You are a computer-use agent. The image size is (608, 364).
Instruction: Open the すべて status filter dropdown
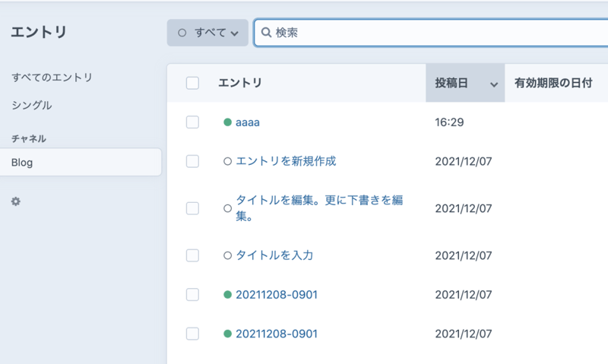207,33
